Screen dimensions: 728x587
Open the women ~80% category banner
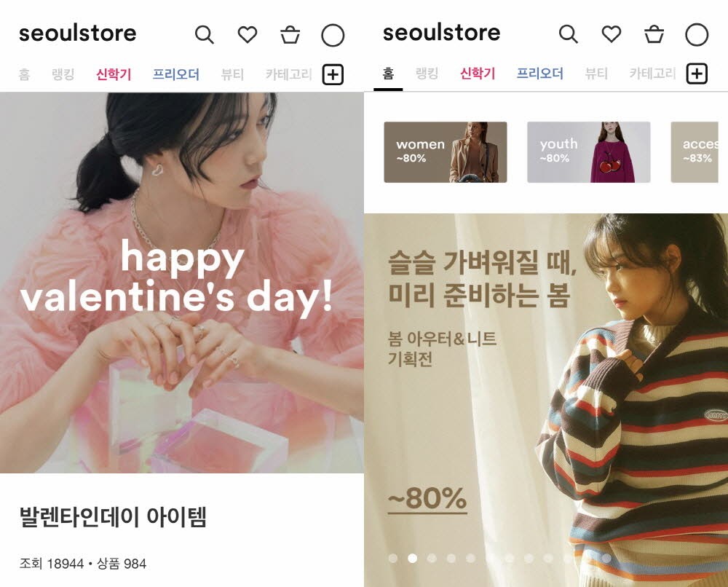pos(446,152)
